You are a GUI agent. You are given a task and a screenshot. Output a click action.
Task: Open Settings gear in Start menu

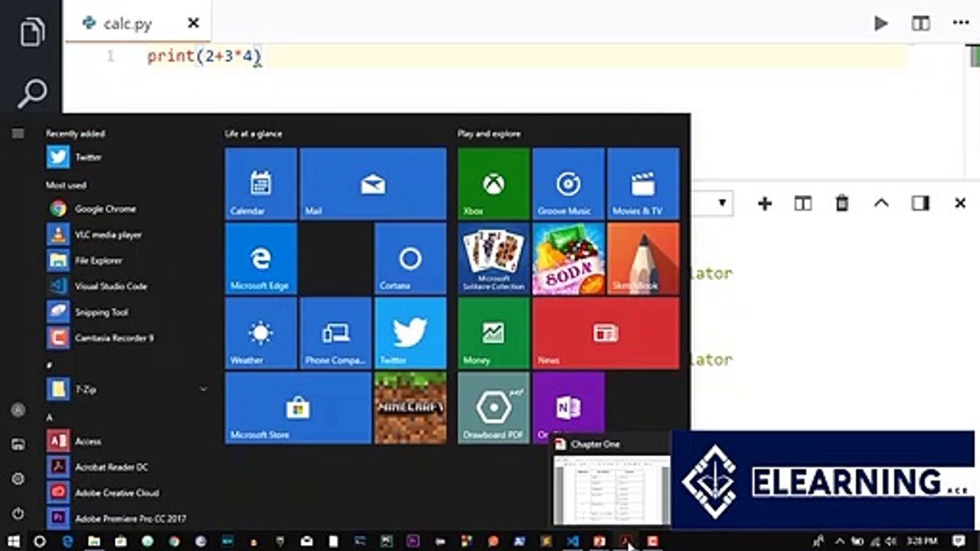click(x=18, y=479)
